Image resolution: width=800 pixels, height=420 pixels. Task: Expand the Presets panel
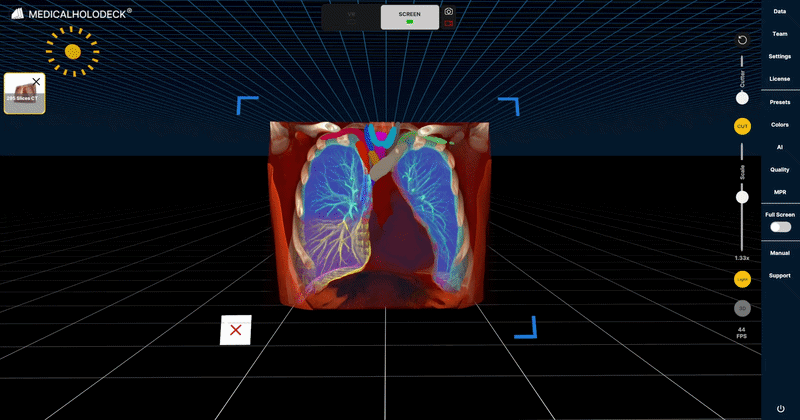coord(780,102)
